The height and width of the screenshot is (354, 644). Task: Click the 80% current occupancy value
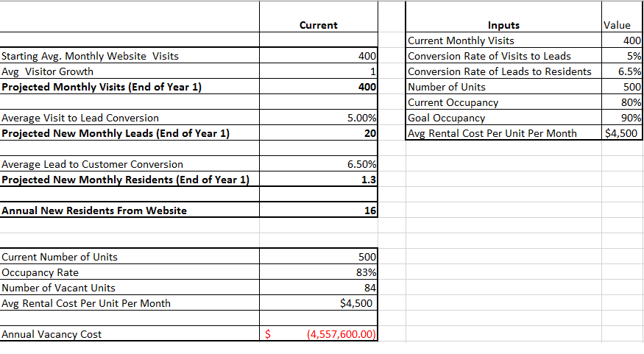[x=622, y=103]
